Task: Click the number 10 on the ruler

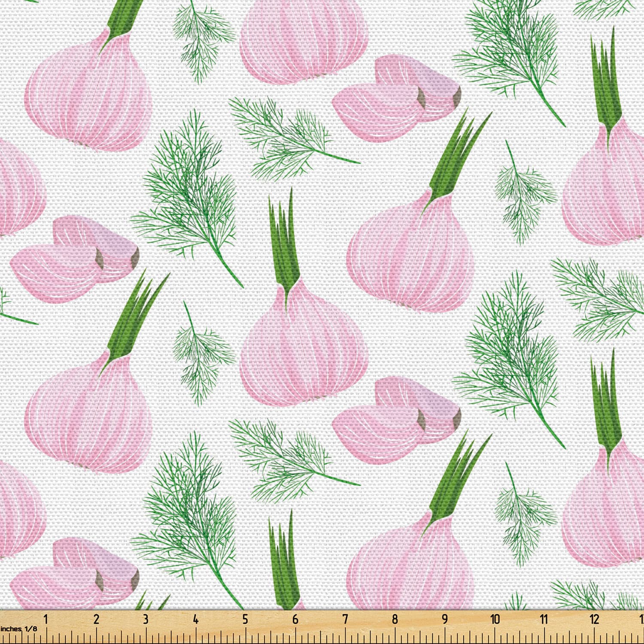Action: (495, 619)
